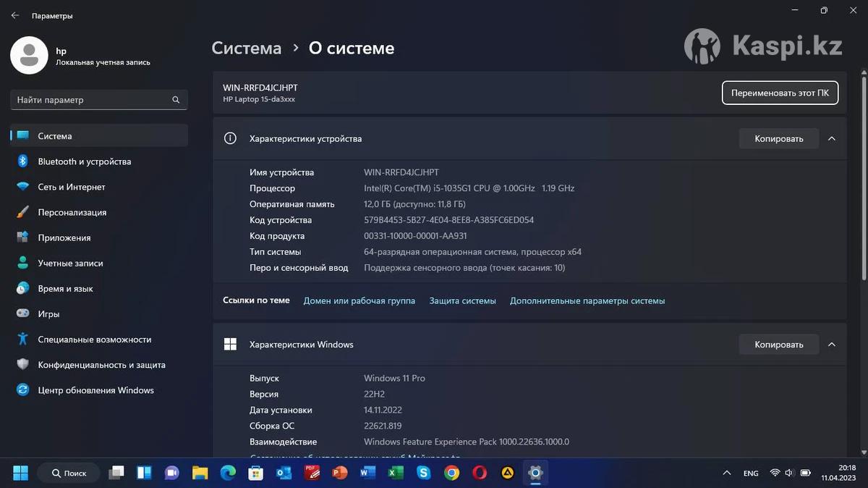Launch PowerPoint from the taskbar

(x=340, y=473)
